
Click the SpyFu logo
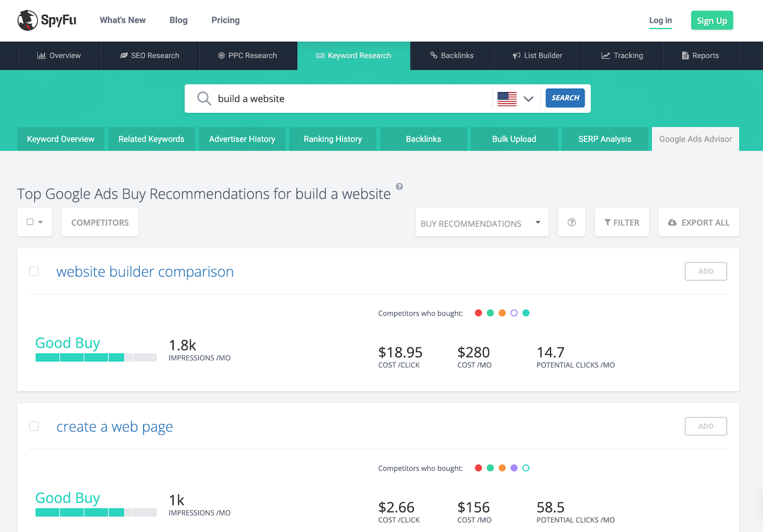[x=47, y=20]
